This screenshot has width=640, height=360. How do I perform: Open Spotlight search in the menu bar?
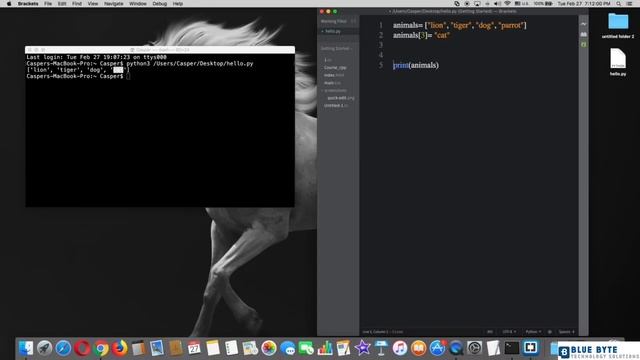coord(619,4)
